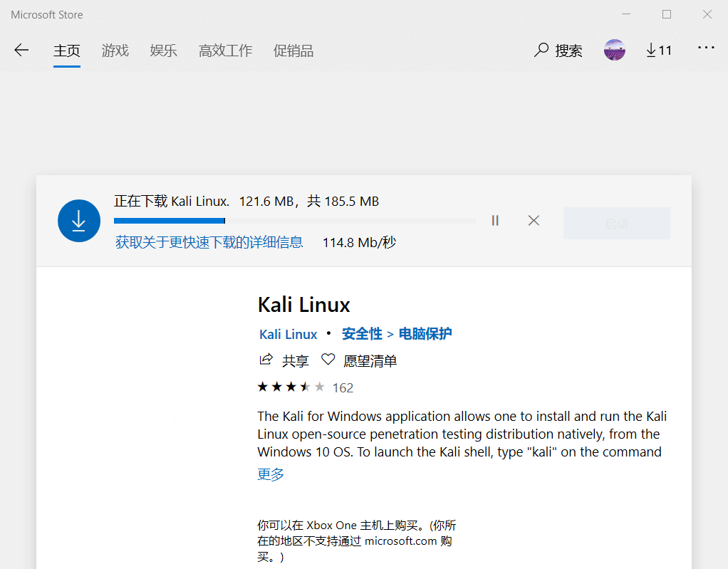Switch to the 主页 tab
This screenshot has height=569, width=728.
[67, 51]
